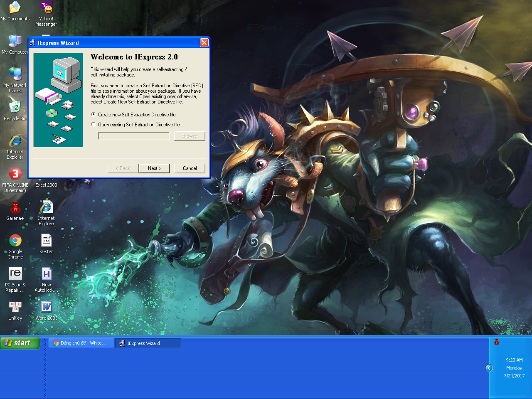Open kr-star file icon
Viewport: 532px width, 399px height.
[x=46, y=244]
